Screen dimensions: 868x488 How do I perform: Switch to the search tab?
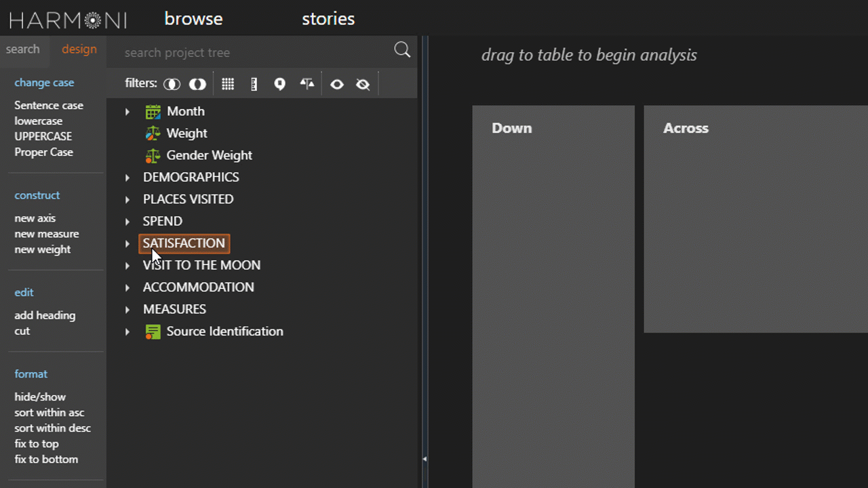[x=23, y=49]
